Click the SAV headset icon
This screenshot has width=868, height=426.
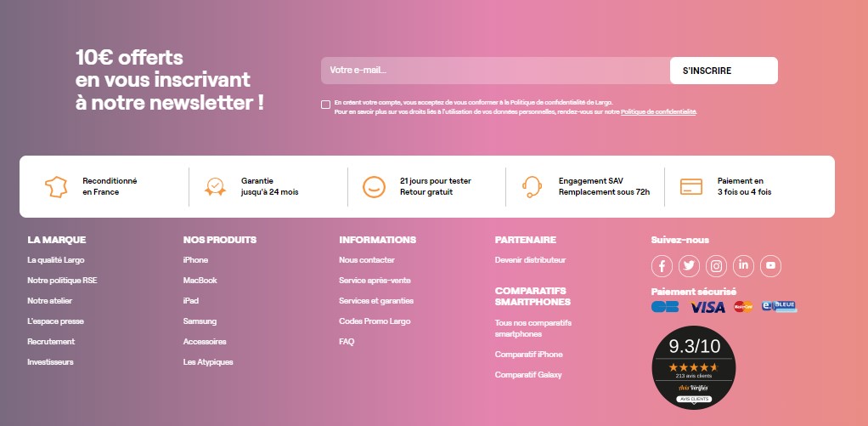point(533,186)
